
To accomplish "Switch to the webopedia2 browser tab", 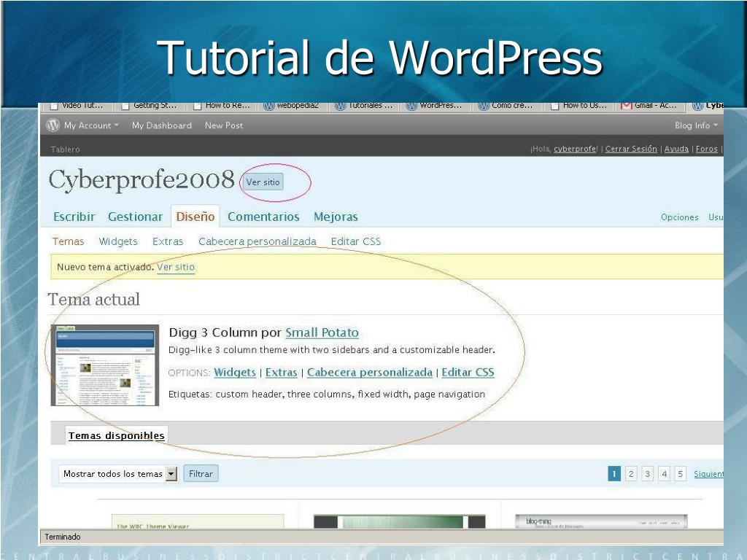I will (x=293, y=106).
